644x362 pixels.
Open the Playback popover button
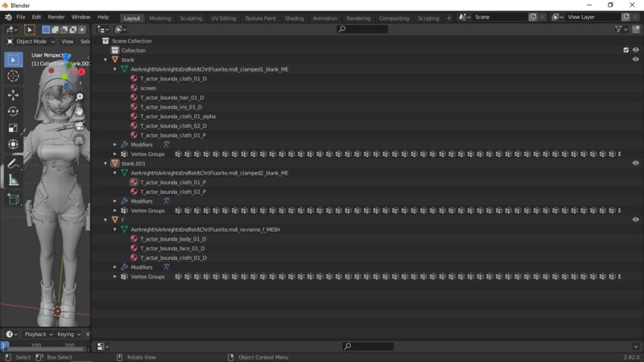point(38,334)
